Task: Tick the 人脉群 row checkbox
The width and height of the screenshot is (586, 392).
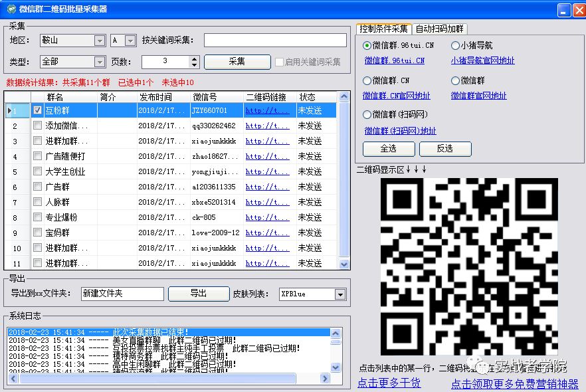Action: [37, 202]
